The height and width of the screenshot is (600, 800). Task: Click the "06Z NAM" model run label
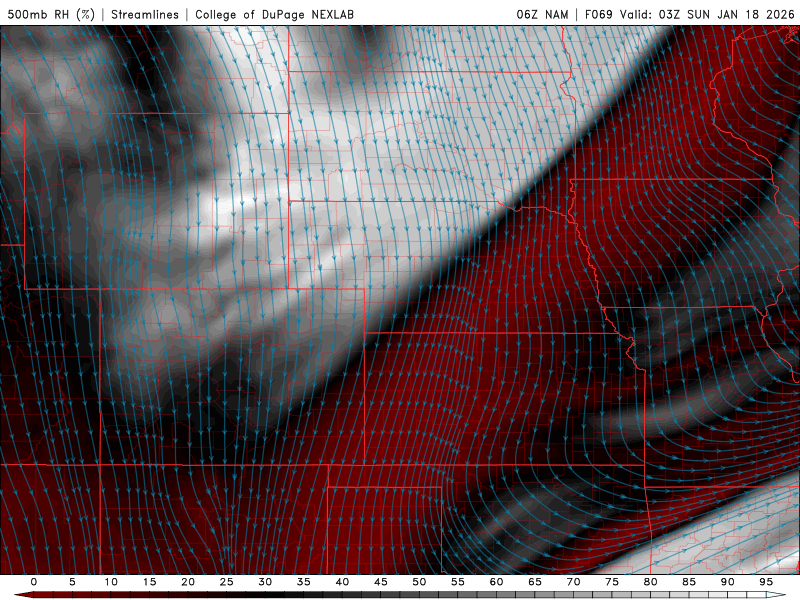pyautogui.click(x=542, y=14)
